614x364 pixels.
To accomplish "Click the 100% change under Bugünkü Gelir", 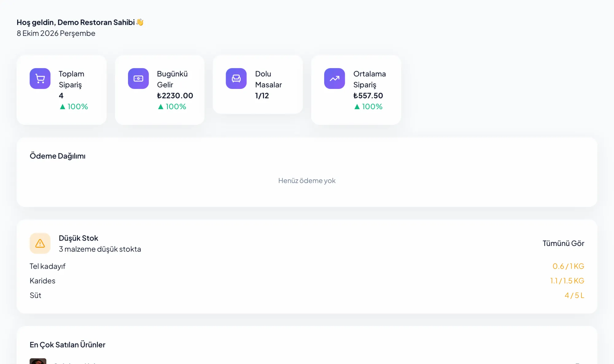I will tap(172, 106).
